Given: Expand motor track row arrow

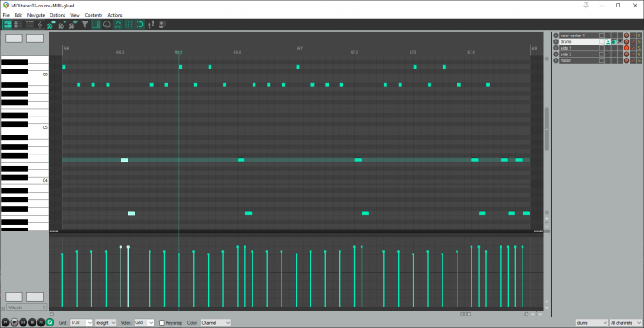Looking at the screenshot, I should 556,60.
